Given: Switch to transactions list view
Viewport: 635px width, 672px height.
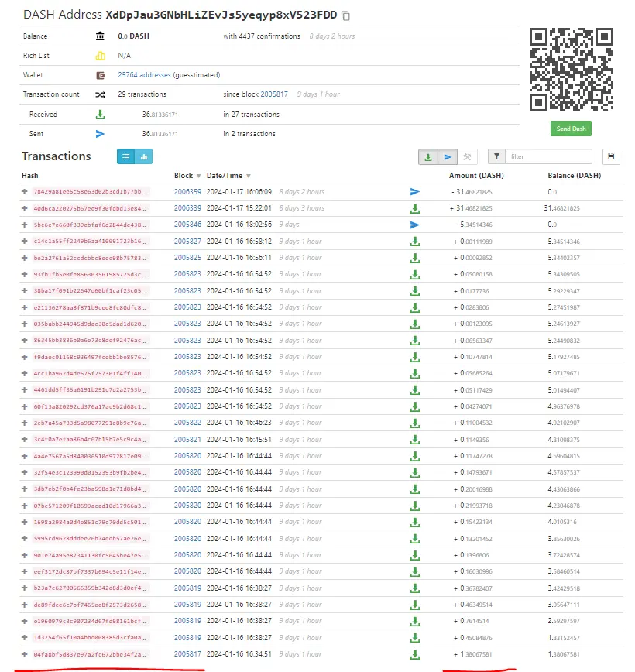Looking at the screenshot, I should [125, 156].
